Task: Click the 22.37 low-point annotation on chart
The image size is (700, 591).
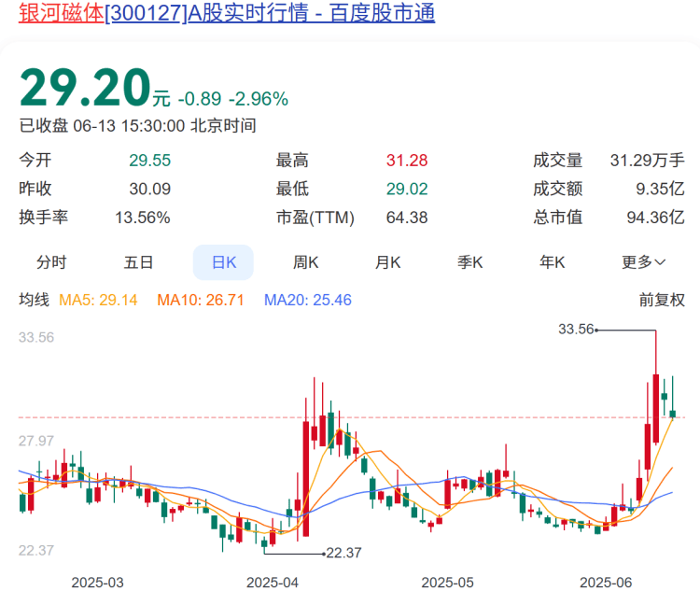Action: pos(343,553)
